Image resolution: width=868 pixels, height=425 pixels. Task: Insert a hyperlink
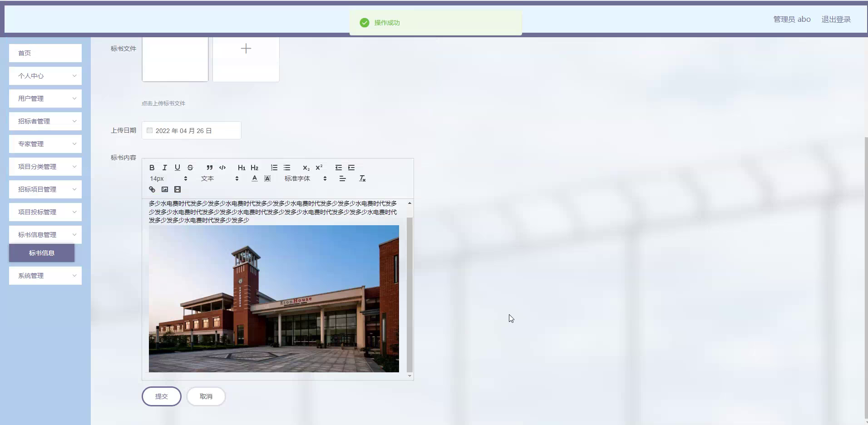[x=152, y=189]
